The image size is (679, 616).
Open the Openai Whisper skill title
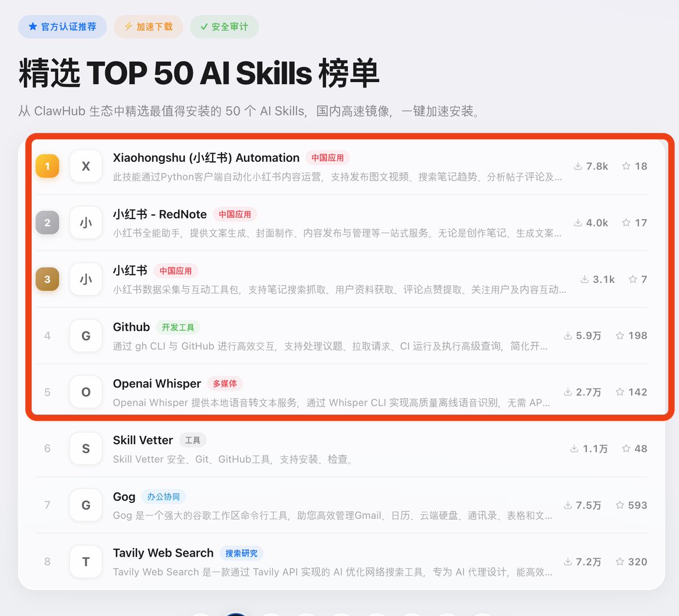pyautogui.click(x=157, y=384)
